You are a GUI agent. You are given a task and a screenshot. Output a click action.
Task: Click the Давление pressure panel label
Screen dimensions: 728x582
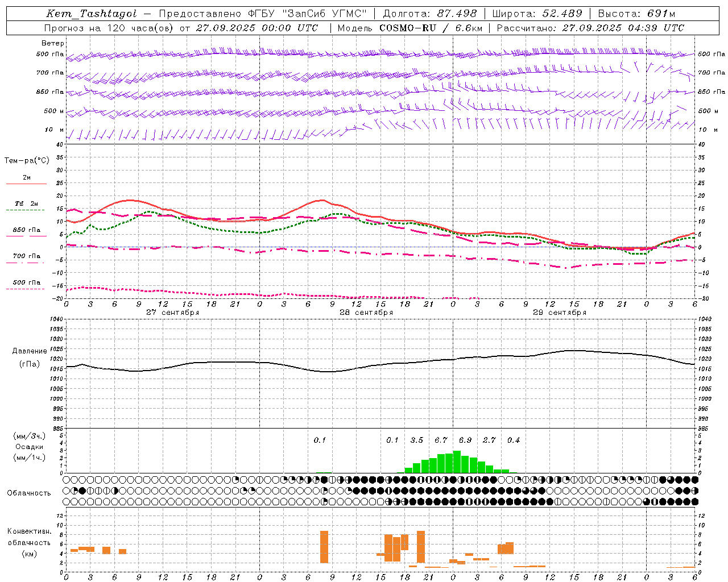(30, 351)
